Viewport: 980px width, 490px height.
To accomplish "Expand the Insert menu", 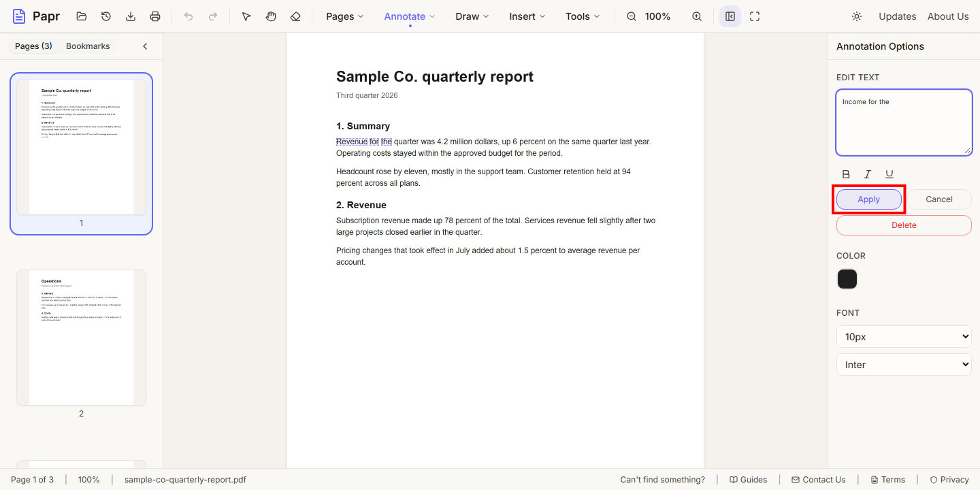I will click(527, 16).
